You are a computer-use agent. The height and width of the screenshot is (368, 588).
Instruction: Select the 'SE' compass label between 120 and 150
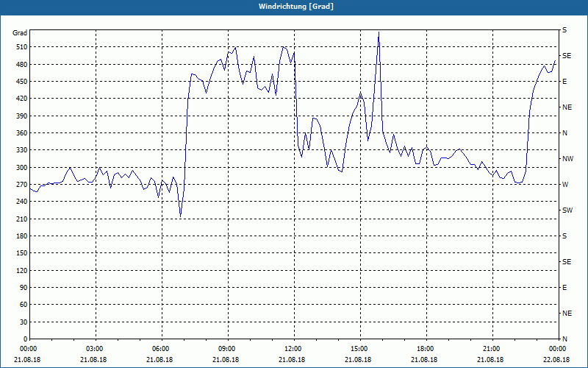567,262
